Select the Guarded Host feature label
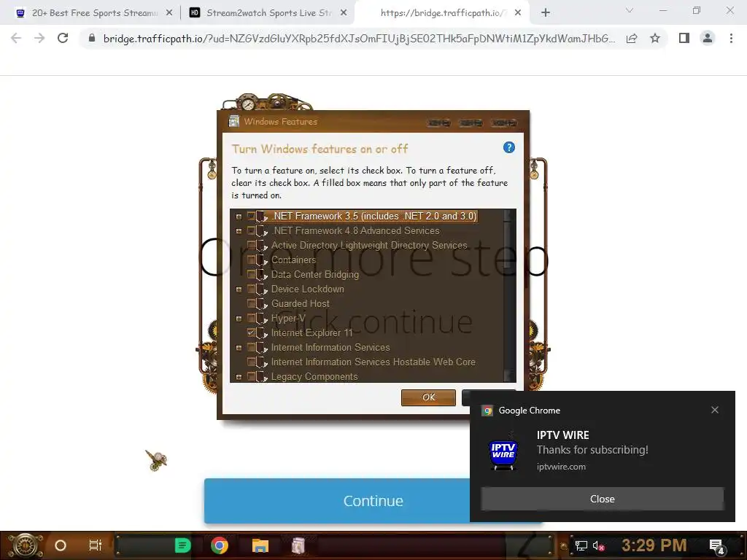This screenshot has height=560, width=747. (300, 304)
